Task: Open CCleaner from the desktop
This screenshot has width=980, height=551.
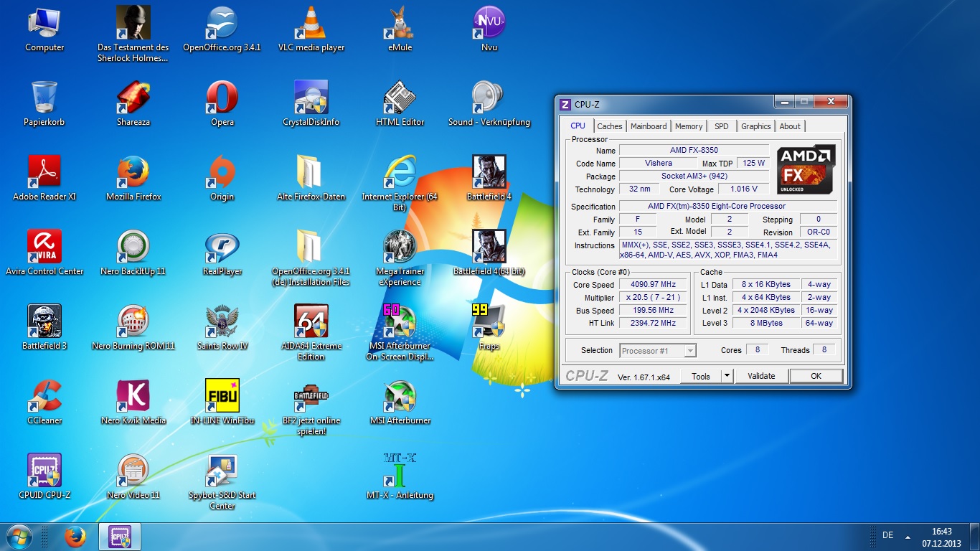Action: click(44, 397)
